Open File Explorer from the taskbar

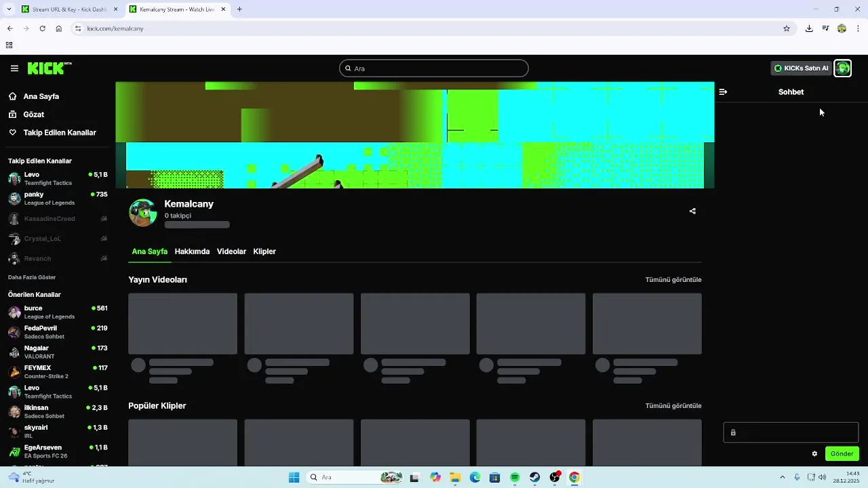coord(455,477)
